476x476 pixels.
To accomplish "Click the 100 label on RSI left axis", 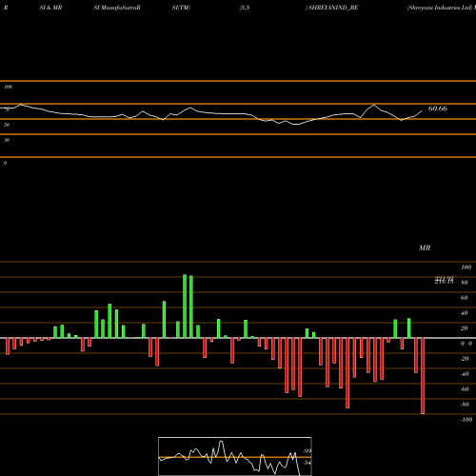I will click(x=9, y=87).
